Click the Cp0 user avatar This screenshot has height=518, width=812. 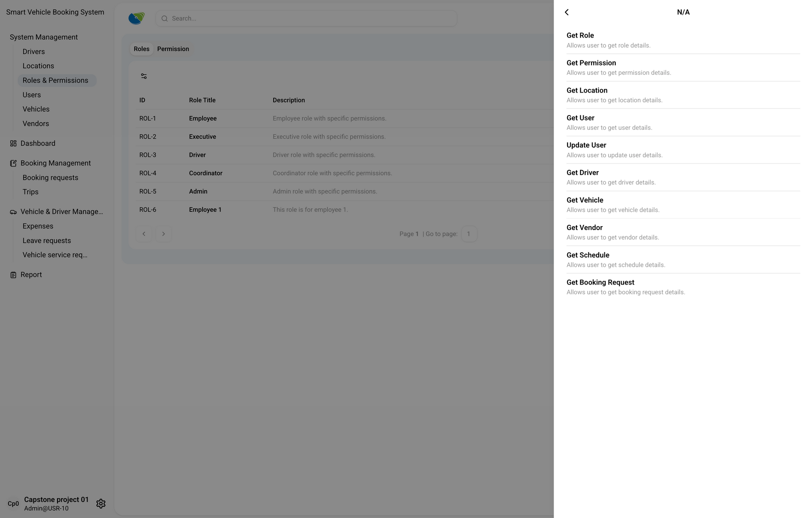pos(13,504)
